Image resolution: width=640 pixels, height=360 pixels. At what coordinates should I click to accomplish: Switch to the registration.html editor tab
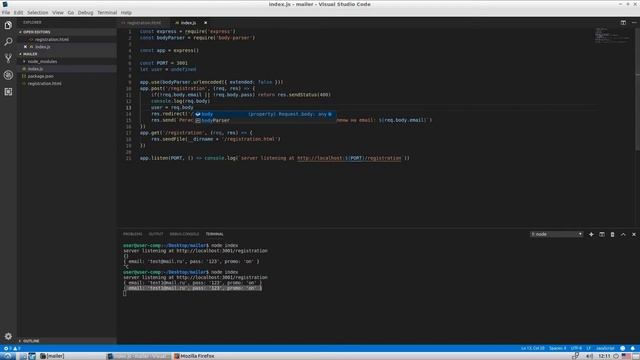[x=144, y=23]
